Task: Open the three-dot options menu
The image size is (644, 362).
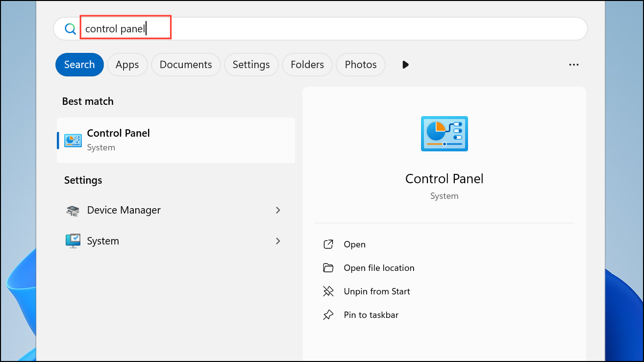Action: pos(574,65)
